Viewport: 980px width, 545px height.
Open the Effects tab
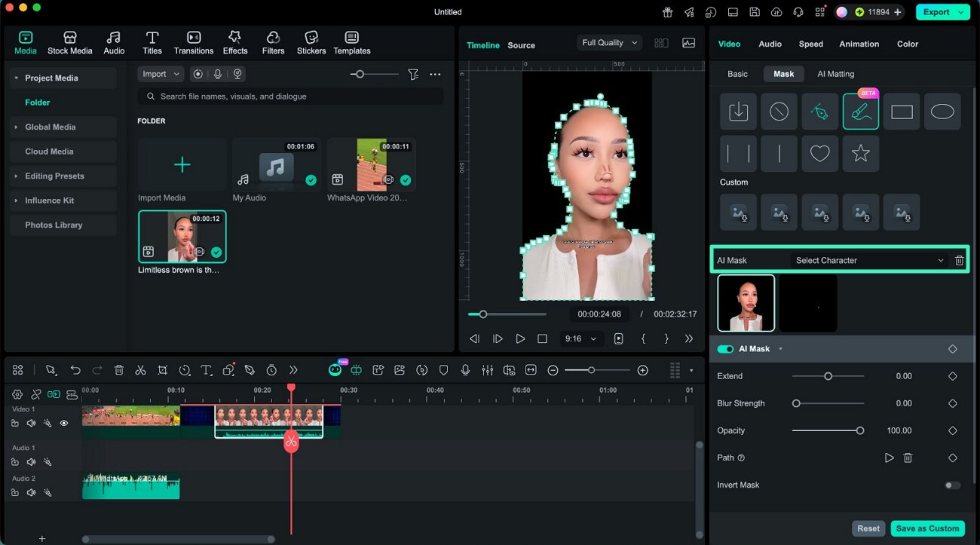pyautogui.click(x=235, y=42)
